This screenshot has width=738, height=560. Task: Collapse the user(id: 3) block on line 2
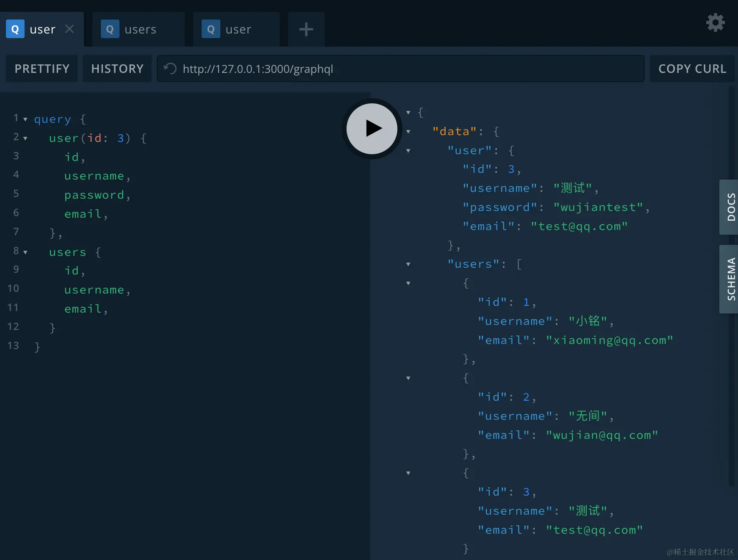[25, 139]
